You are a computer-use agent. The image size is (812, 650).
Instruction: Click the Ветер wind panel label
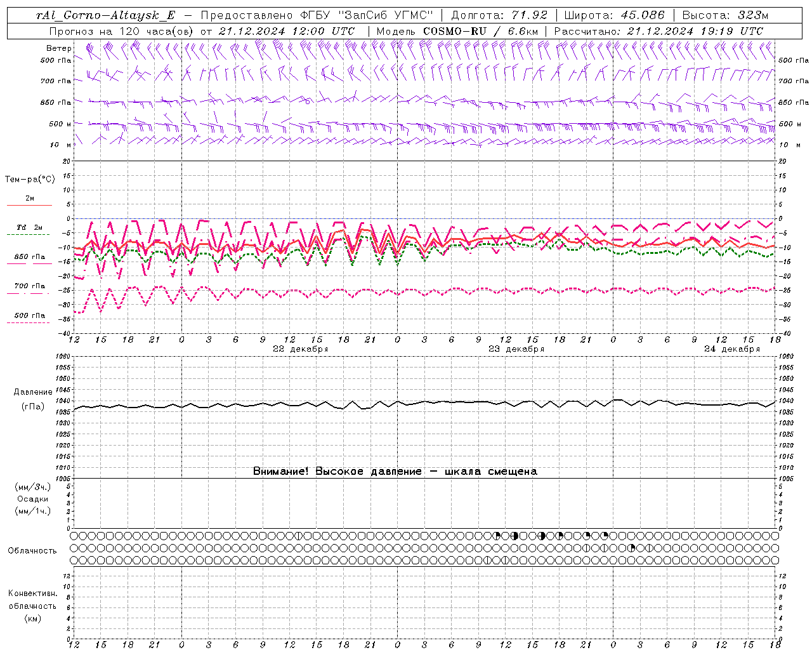click(x=58, y=48)
